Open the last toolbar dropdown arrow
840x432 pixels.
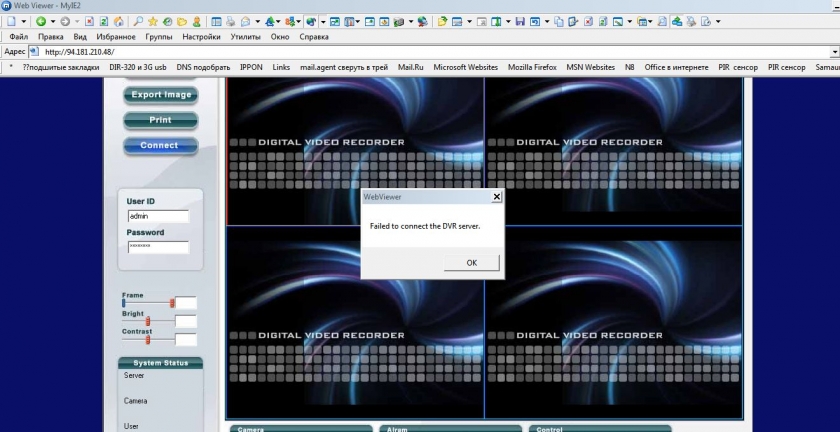718,21
